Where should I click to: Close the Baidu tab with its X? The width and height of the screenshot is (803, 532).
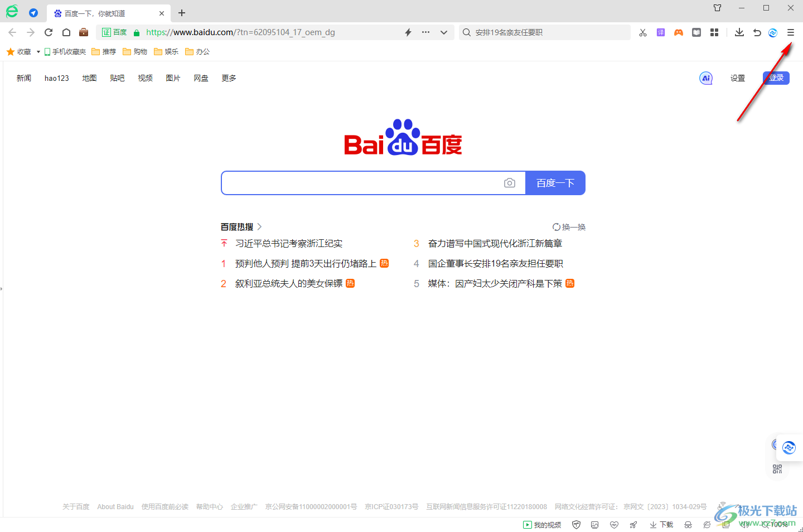point(162,13)
